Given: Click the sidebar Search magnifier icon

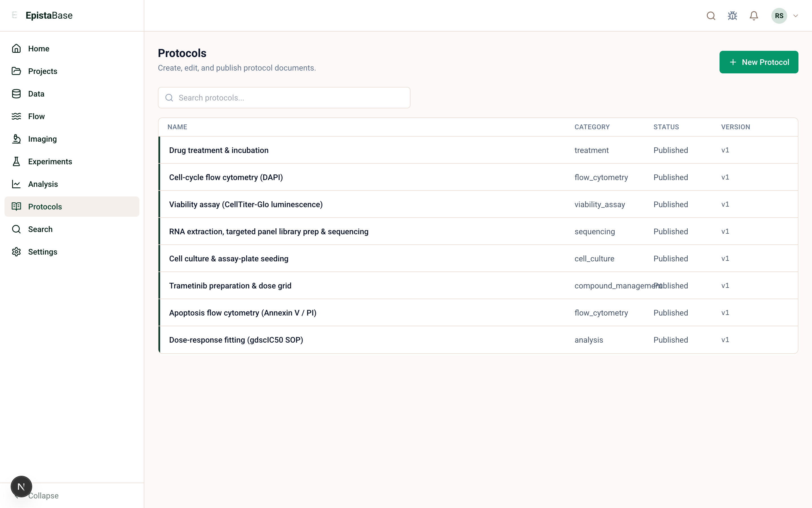Looking at the screenshot, I should pos(16,229).
